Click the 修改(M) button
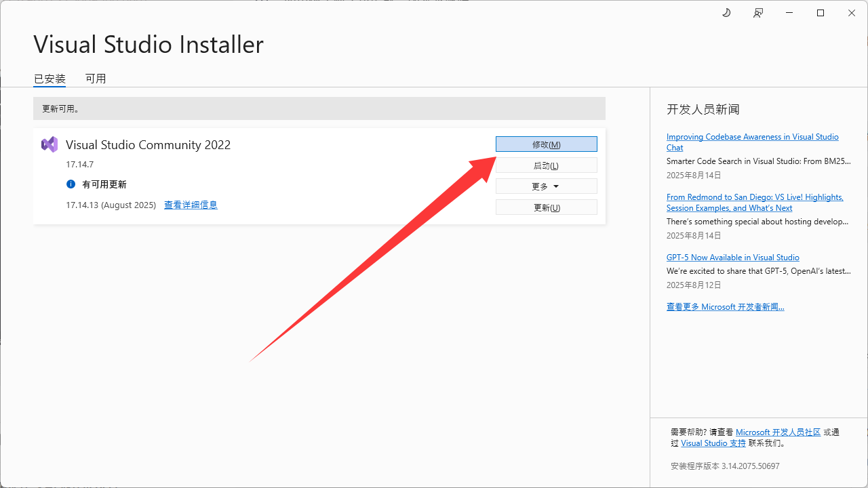 pyautogui.click(x=547, y=144)
